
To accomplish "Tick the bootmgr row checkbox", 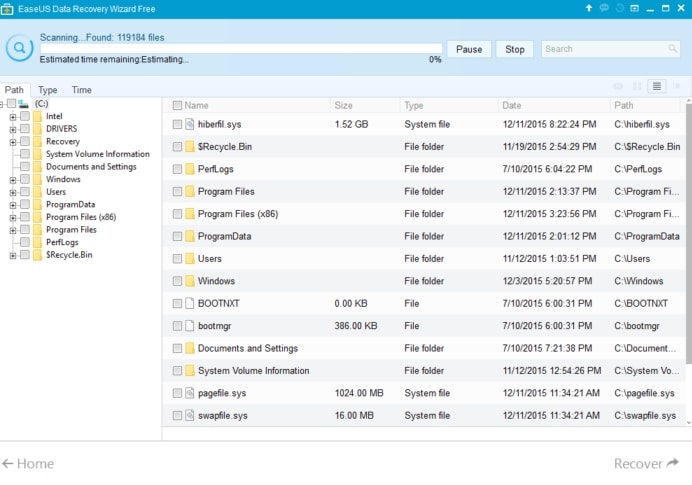I will click(177, 326).
